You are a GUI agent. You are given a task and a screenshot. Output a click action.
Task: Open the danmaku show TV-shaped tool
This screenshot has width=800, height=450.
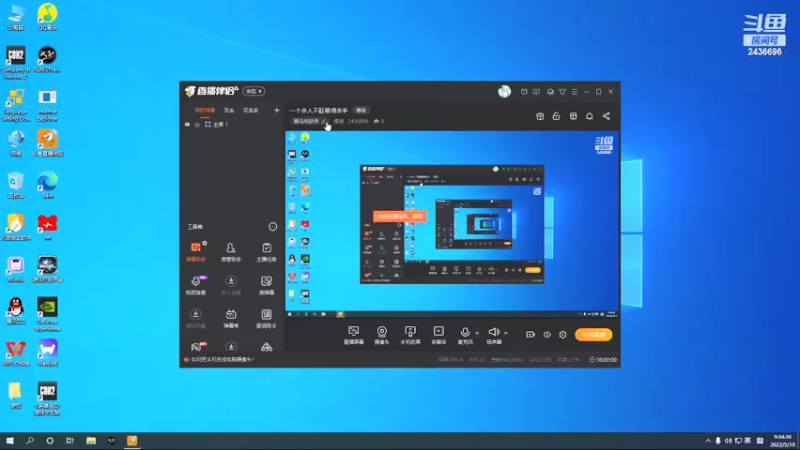[x=231, y=318]
